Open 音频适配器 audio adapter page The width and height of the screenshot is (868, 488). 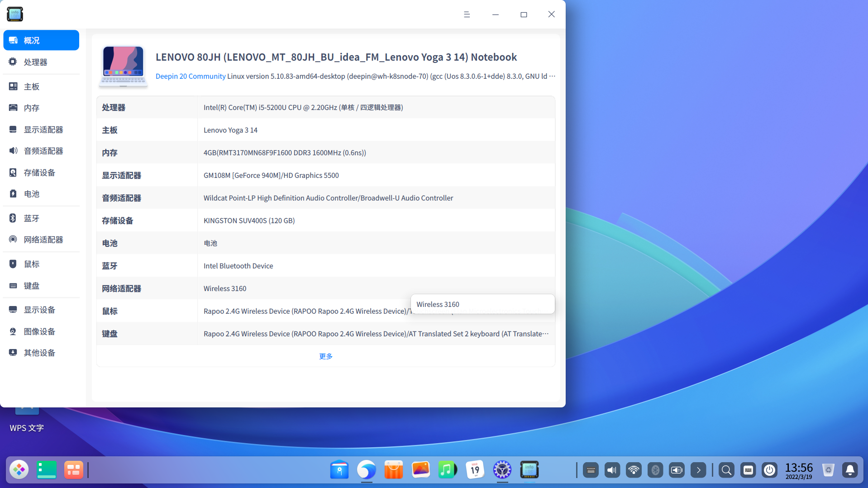[x=43, y=151]
